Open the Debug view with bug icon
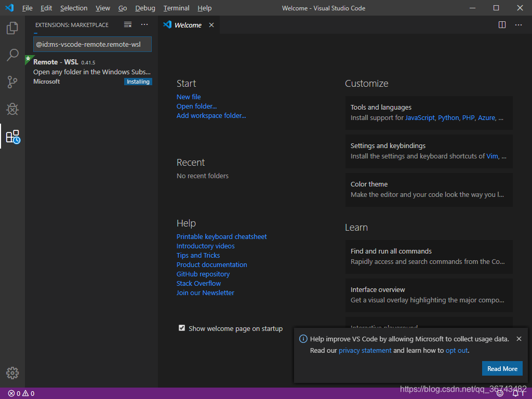Image resolution: width=532 pixels, height=399 pixels. (x=12, y=109)
